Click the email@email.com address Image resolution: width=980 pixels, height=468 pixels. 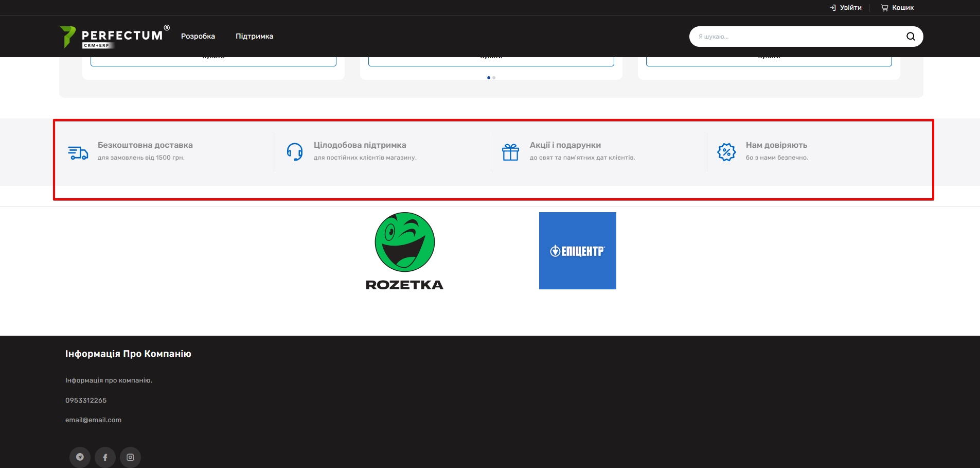coord(93,420)
